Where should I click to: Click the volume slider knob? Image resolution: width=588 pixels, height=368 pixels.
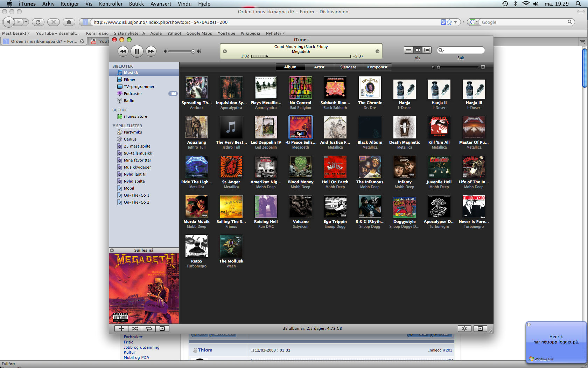193,52
